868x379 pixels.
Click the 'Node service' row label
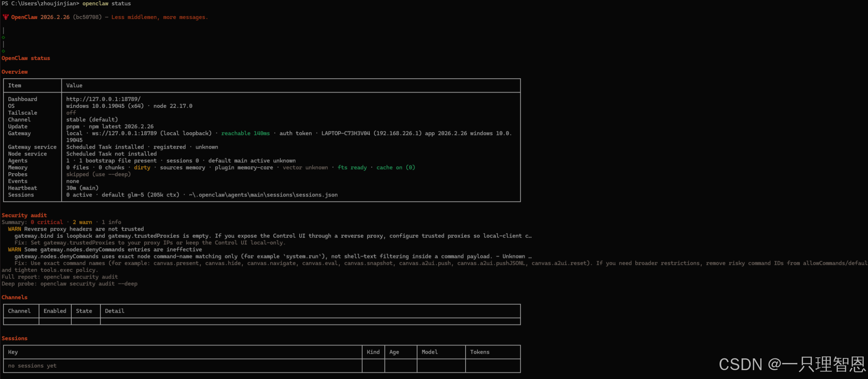(27, 154)
